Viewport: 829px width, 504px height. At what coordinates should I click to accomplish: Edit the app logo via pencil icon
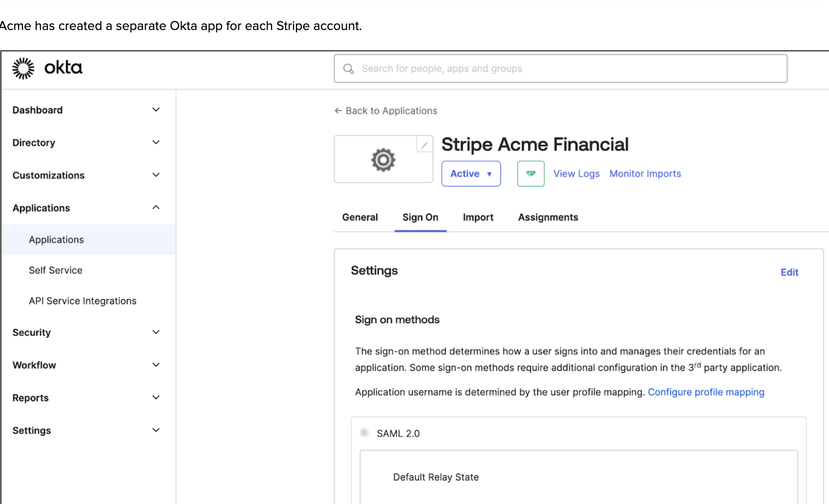tap(424, 145)
